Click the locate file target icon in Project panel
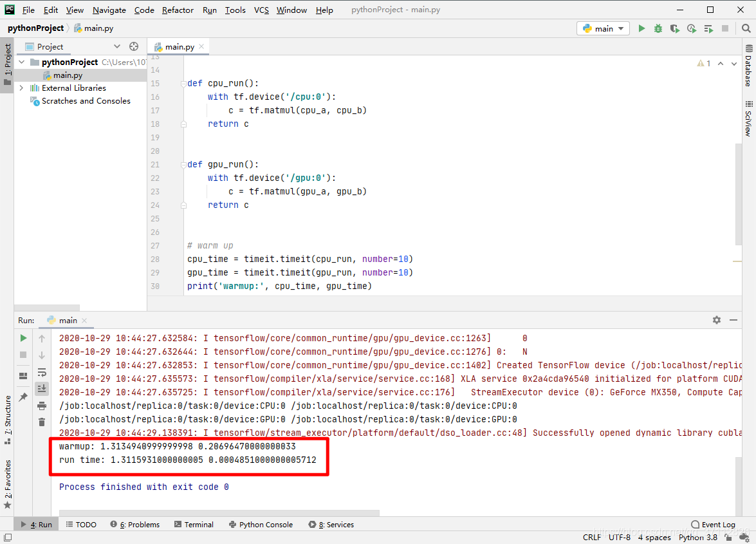The width and height of the screenshot is (756, 544). [134, 46]
